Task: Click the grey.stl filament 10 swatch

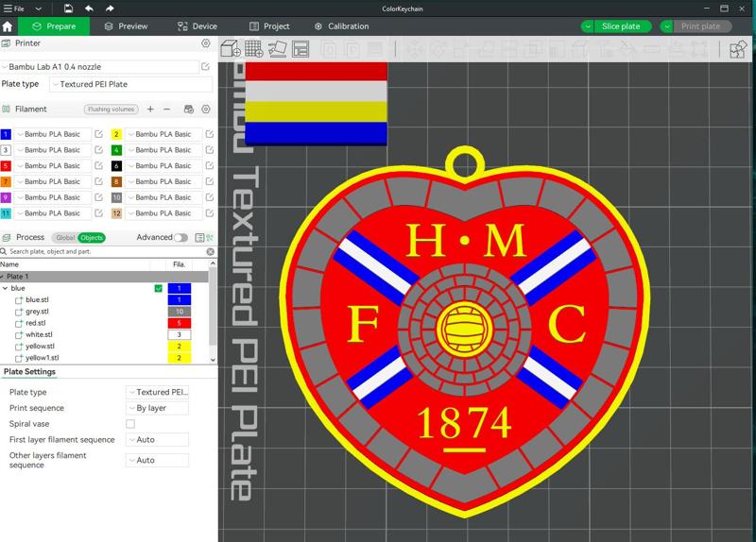Action: coord(180,312)
